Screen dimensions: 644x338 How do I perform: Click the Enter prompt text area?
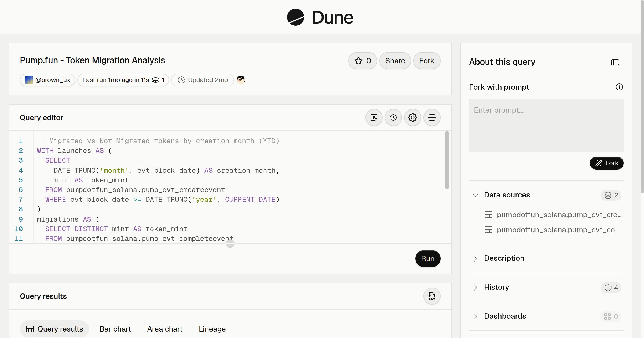click(x=546, y=126)
